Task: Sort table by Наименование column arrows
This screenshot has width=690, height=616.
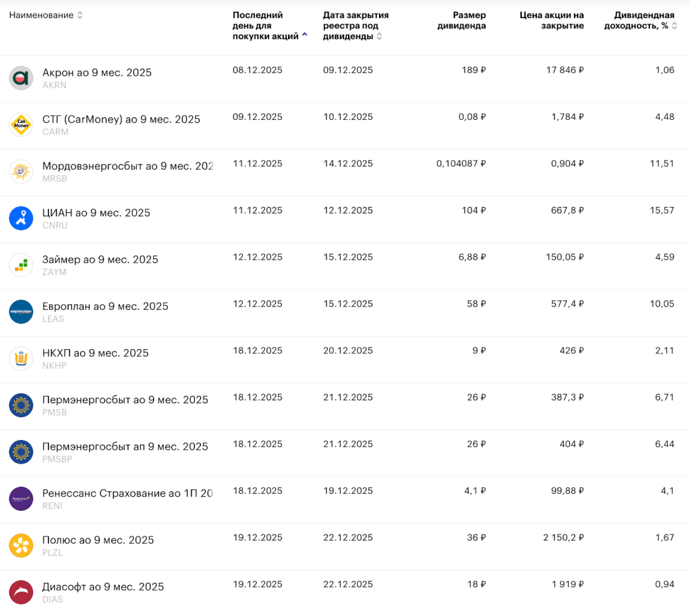Action: (x=80, y=16)
